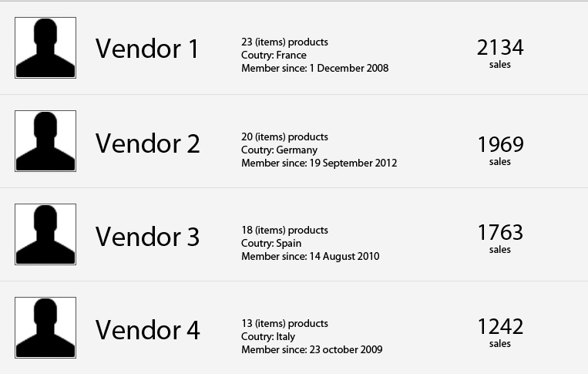Click the 1242 sales count

coord(500,326)
